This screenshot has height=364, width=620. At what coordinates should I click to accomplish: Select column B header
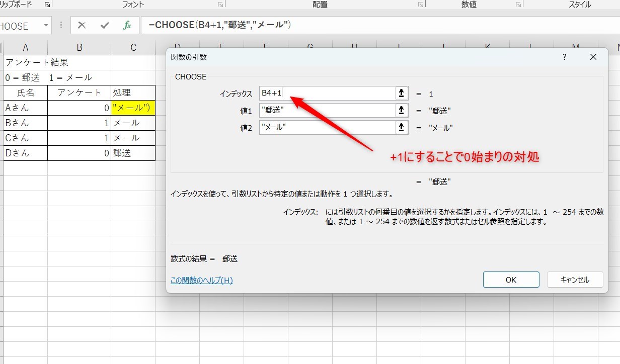point(79,48)
